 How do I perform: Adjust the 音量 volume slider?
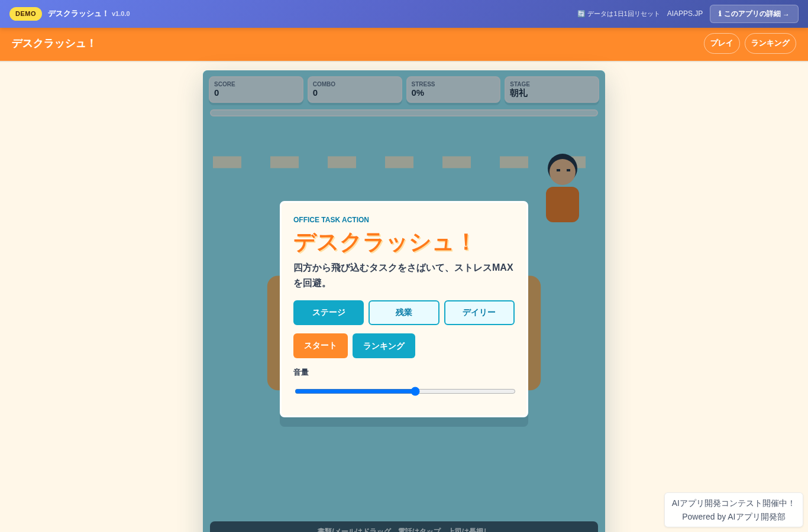tap(405, 391)
